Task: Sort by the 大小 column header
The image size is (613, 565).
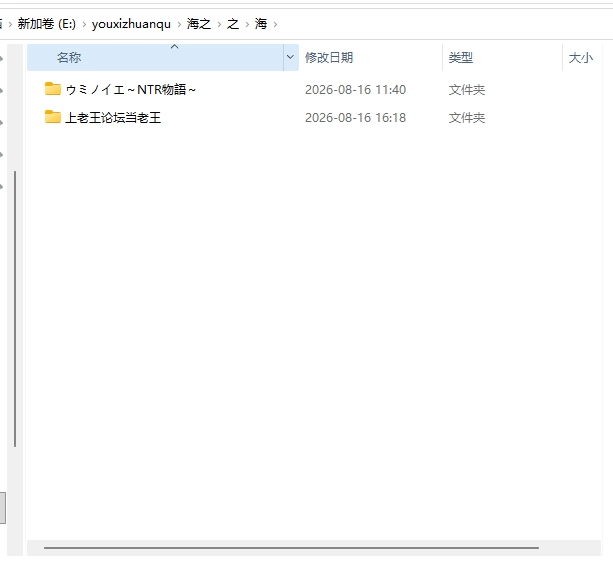Action: tap(581, 57)
